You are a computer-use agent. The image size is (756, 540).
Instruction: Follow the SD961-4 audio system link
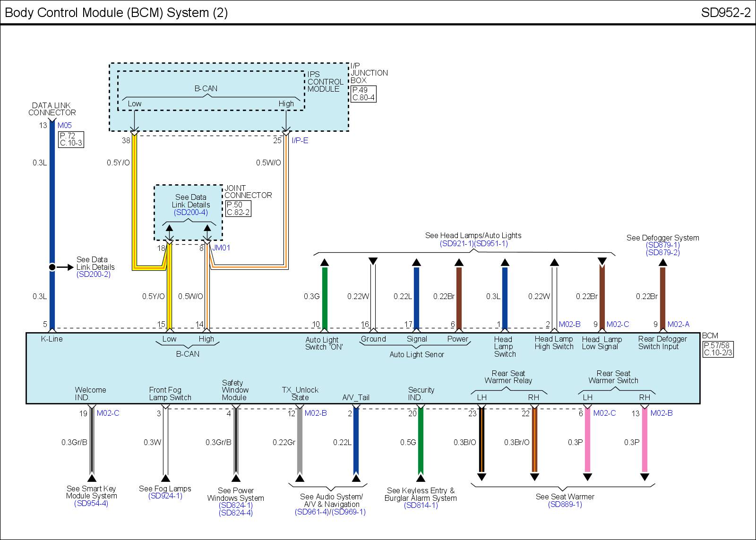(311, 512)
